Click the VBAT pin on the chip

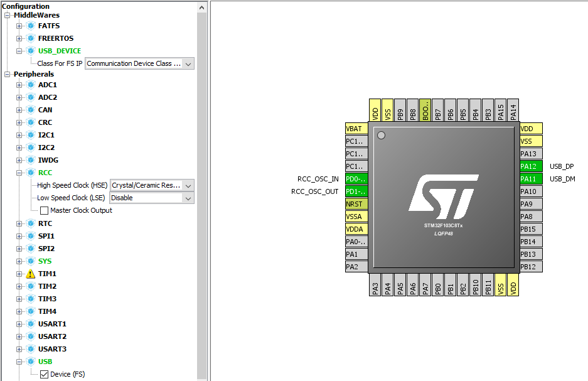(x=356, y=129)
